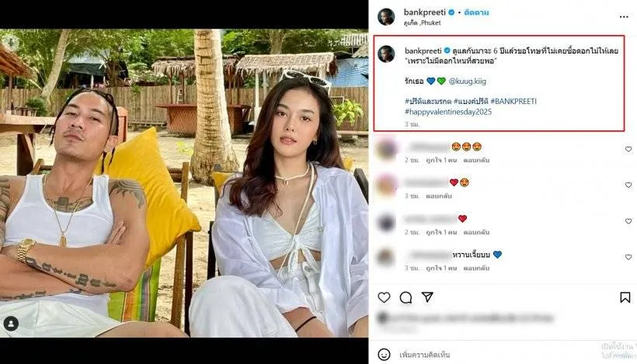Share the post via paper plane icon
Viewport: 637px width, 364px height.
point(427,297)
